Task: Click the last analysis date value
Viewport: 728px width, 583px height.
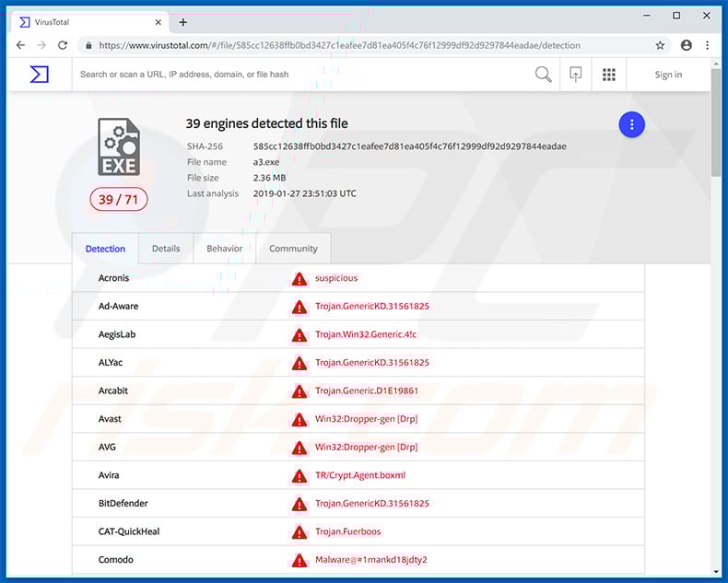Action: coord(305,193)
